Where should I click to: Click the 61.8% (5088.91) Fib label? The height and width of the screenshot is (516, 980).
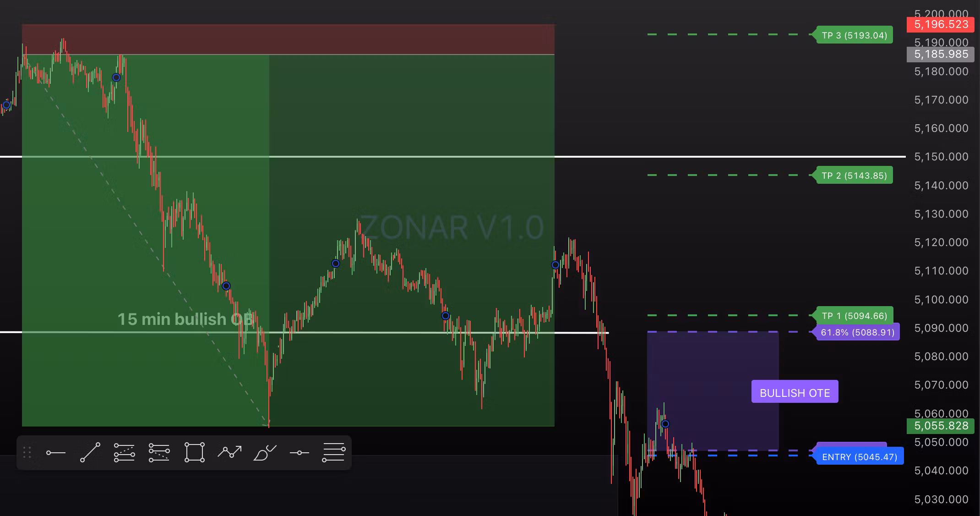(x=857, y=332)
